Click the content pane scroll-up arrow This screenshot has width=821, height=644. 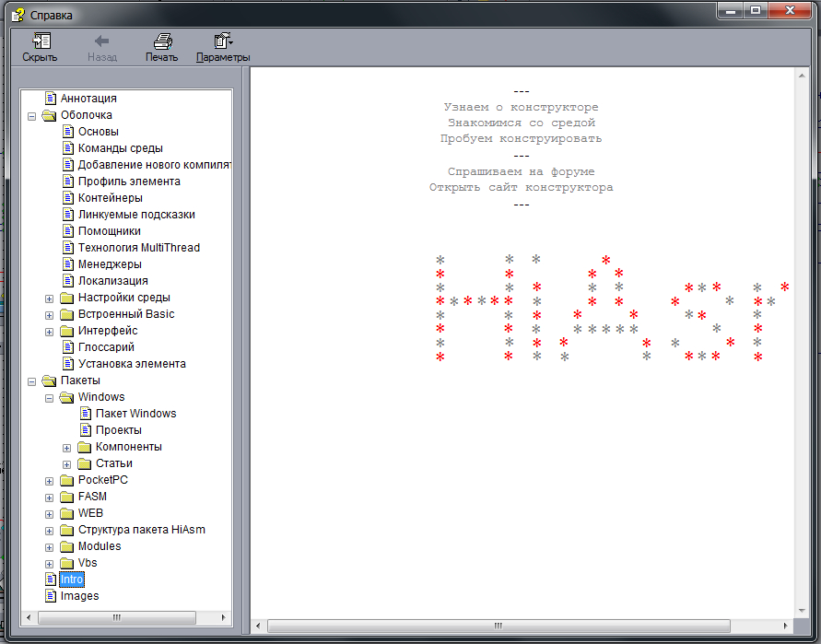[x=802, y=76]
